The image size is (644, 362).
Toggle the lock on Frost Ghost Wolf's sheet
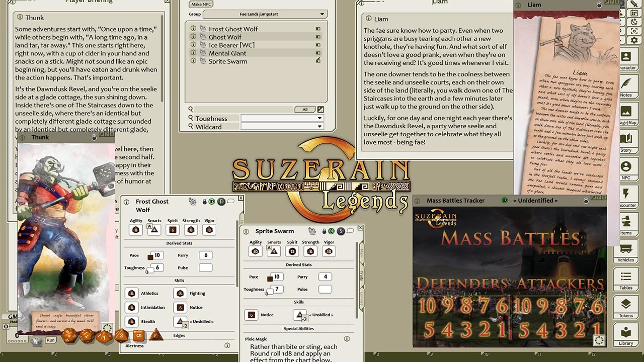(x=205, y=201)
